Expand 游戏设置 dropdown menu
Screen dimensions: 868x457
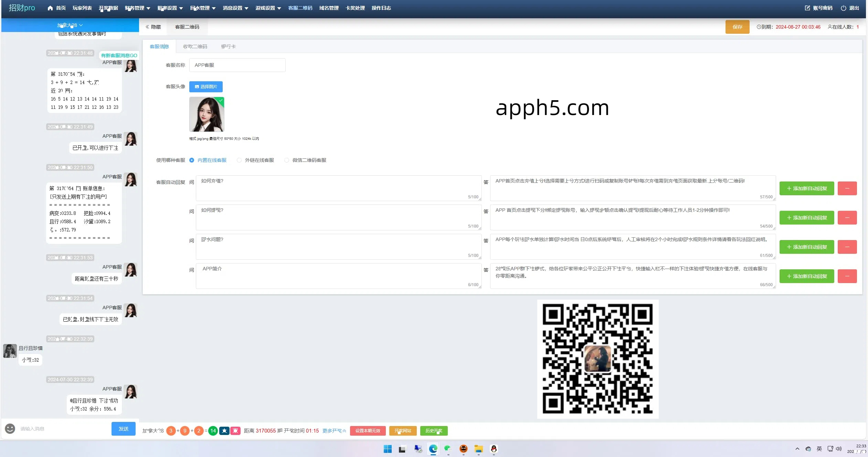coord(268,8)
